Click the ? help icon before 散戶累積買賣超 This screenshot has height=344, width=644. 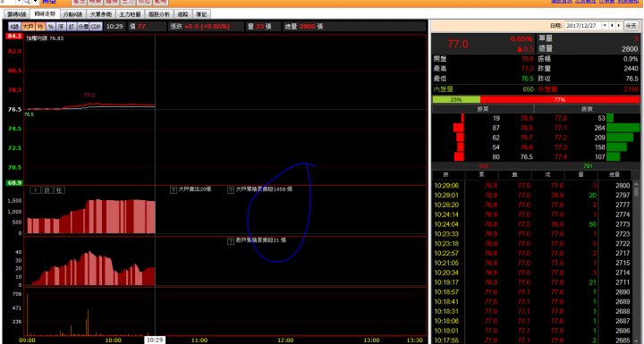(x=231, y=241)
